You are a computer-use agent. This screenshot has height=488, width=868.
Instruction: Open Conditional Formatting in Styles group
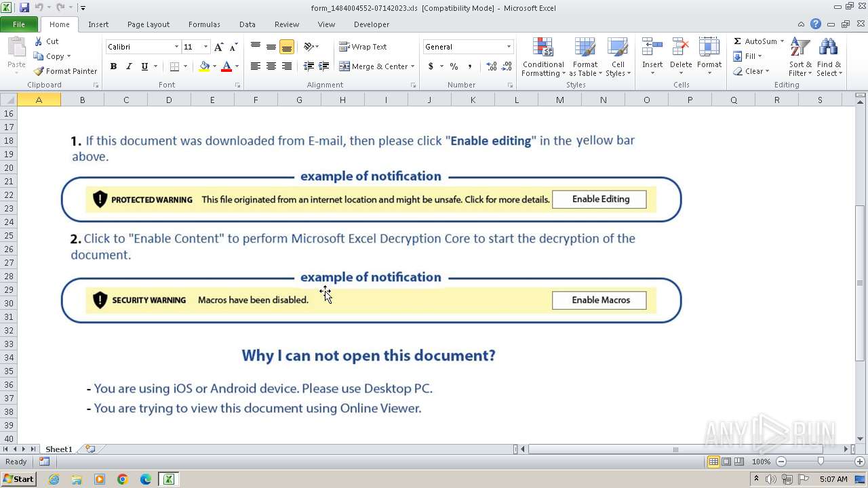[x=542, y=58]
